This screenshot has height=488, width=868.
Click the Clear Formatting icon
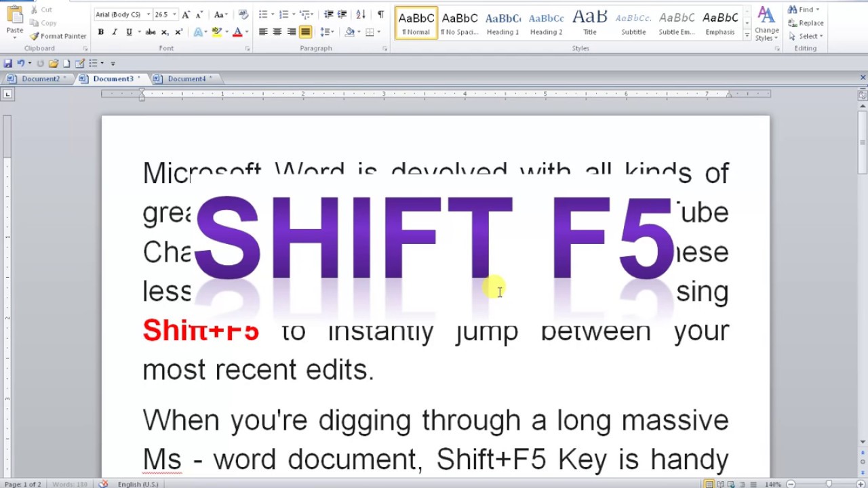pos(243,14)
